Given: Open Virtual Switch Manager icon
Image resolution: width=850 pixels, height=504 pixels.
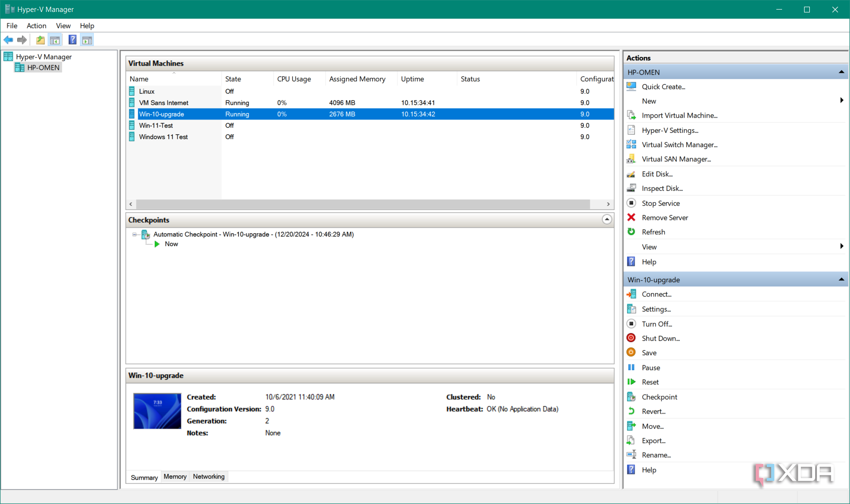Looking at the screenshot, I should 631,144.
